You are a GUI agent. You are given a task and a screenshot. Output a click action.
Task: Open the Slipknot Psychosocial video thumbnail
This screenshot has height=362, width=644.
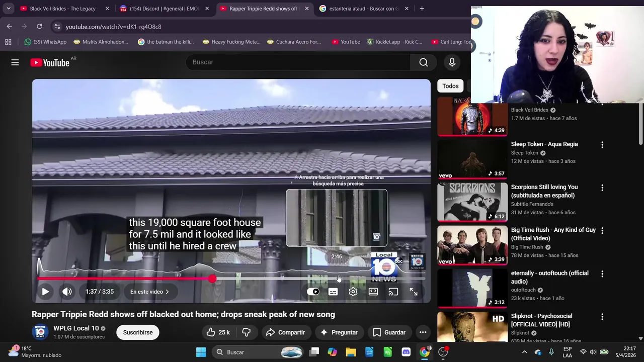pyautogui.click(x=472, y=327)
